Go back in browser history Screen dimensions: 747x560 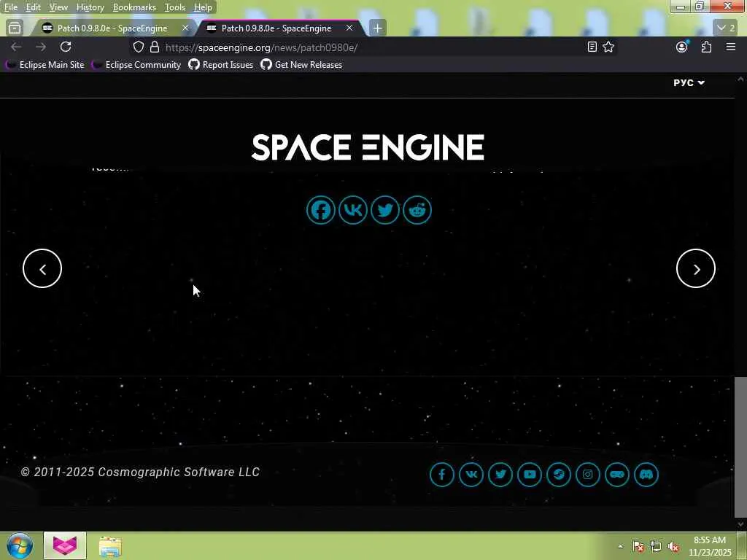pos(16,47)
